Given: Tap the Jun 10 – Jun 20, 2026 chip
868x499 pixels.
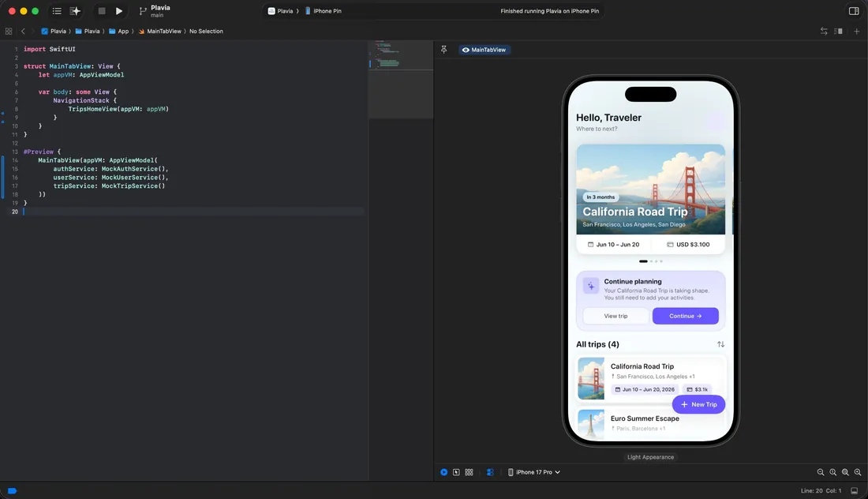Looking at the screenshot, I should click(x=645, y=389).
